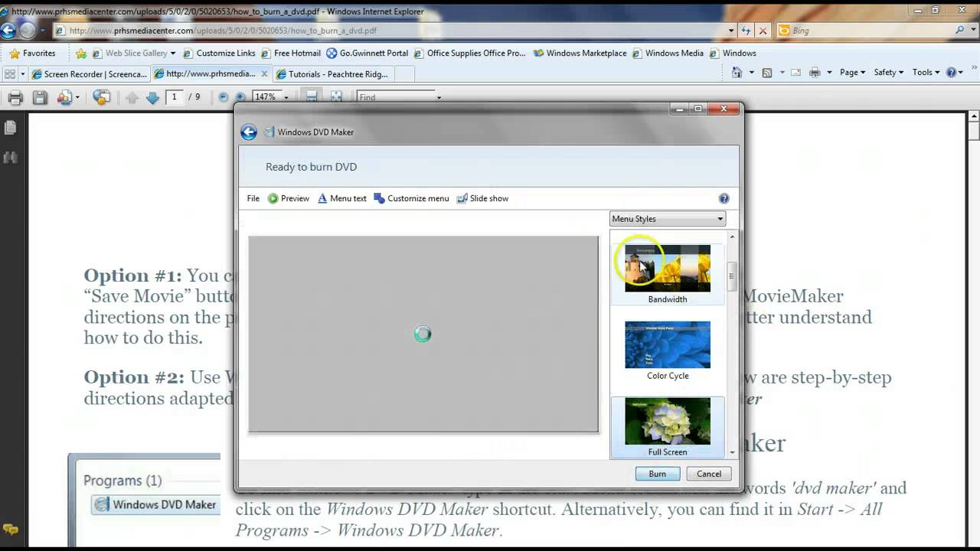This screenshot has width=980, height=551.
Task: Click the PDF toolbar print icon
Action: (x=15, y=97)
